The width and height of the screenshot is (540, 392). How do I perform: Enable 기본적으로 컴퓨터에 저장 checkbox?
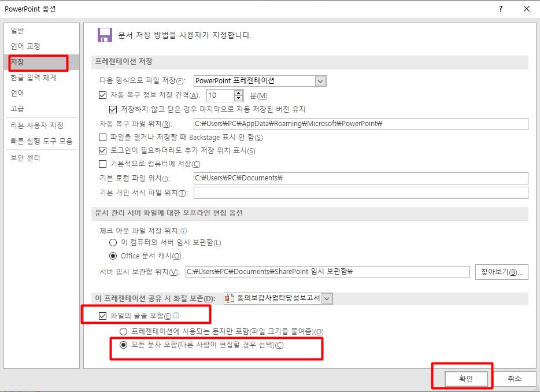tap(102, 164)
